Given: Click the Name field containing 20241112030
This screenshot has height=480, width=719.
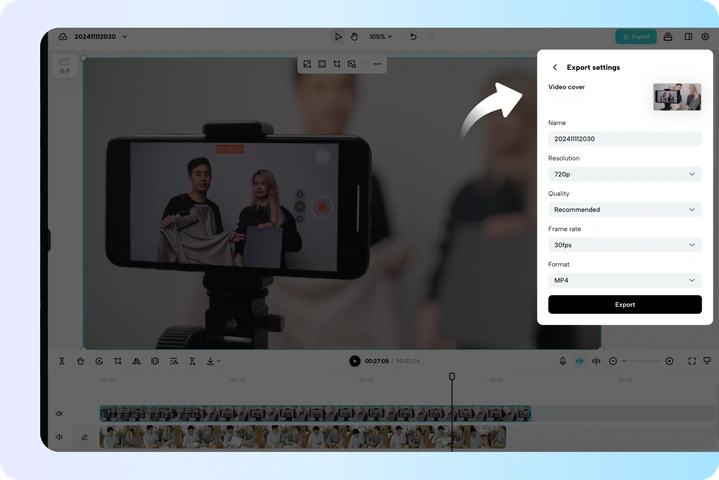Looking at the screenshot, I should click(625, 139).
